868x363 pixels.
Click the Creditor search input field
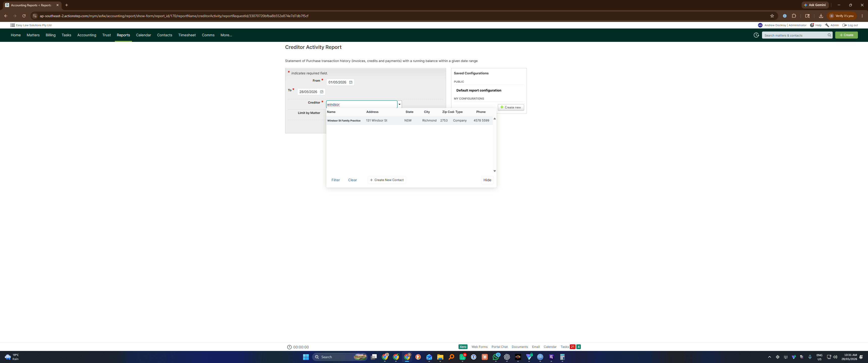tap(362, 104)
